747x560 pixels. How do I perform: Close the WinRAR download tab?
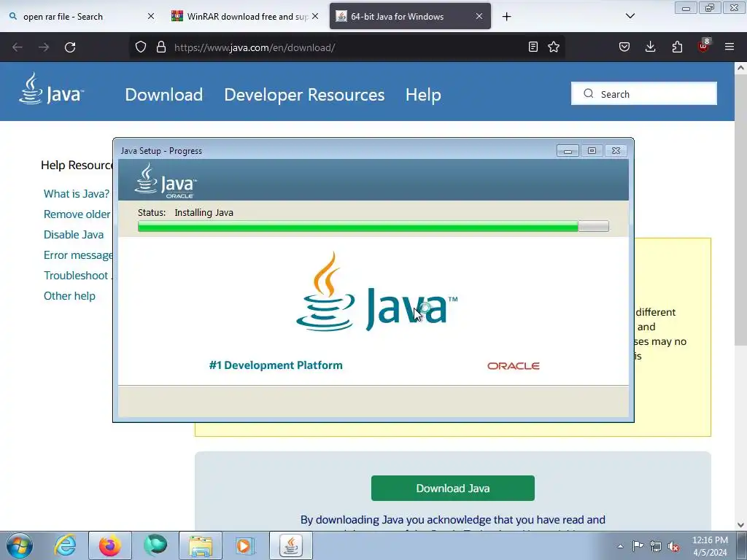[315, 16]
